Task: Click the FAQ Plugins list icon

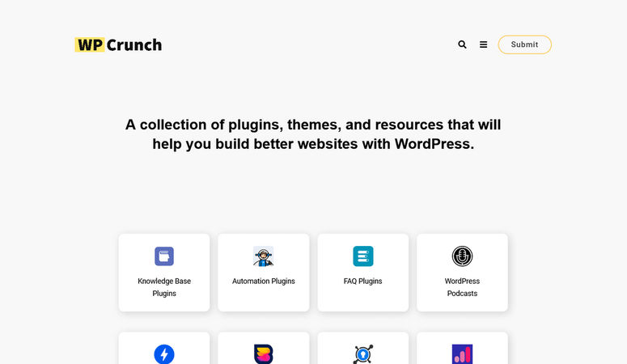Action: pyautogui.click(x=363, y=256)
